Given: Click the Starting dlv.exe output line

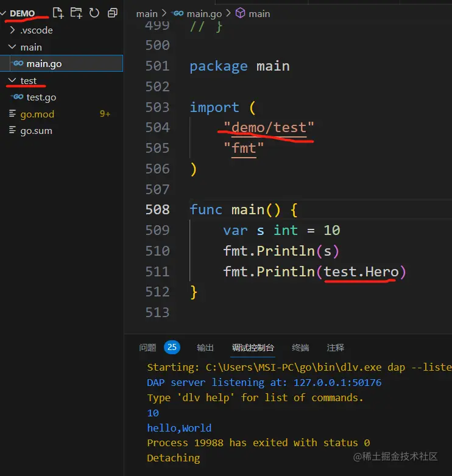Looking at the screenshot, I should (299, 367).
